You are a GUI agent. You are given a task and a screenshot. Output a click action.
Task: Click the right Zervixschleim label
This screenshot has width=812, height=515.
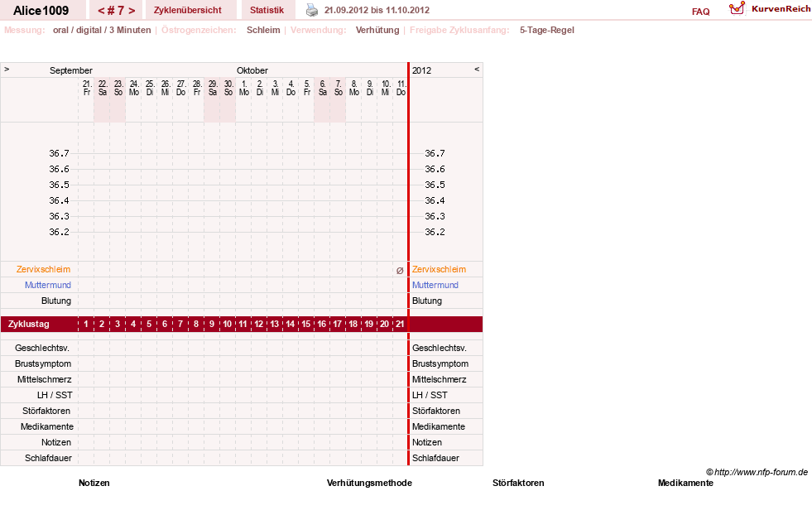click(440, 269)
